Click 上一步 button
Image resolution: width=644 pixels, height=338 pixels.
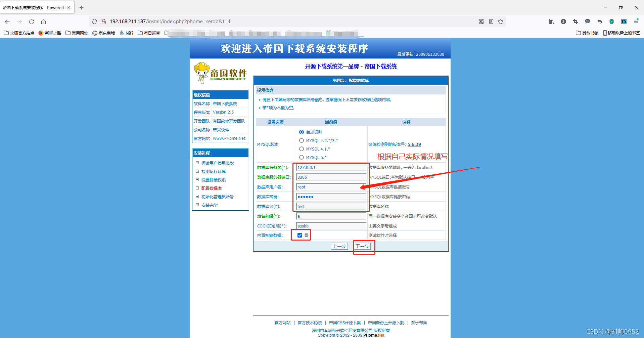click(x=339, y=246)
